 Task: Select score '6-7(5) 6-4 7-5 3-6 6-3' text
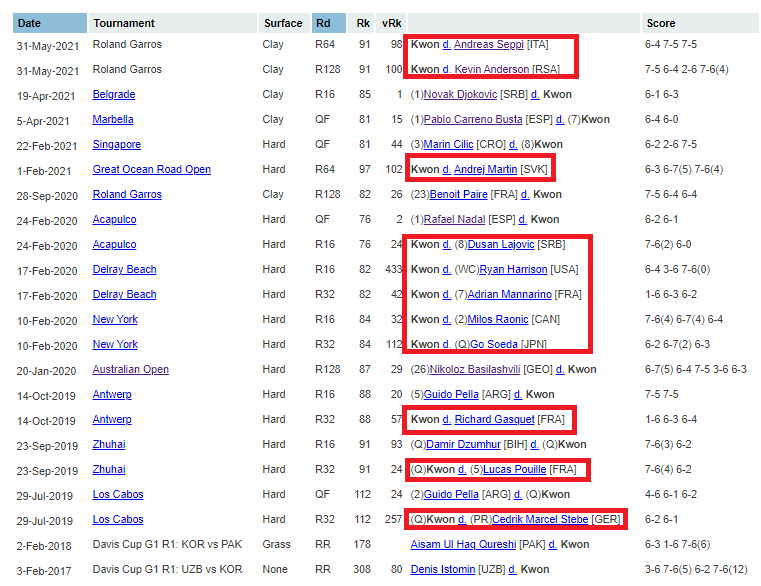click(x=695, y=369)
